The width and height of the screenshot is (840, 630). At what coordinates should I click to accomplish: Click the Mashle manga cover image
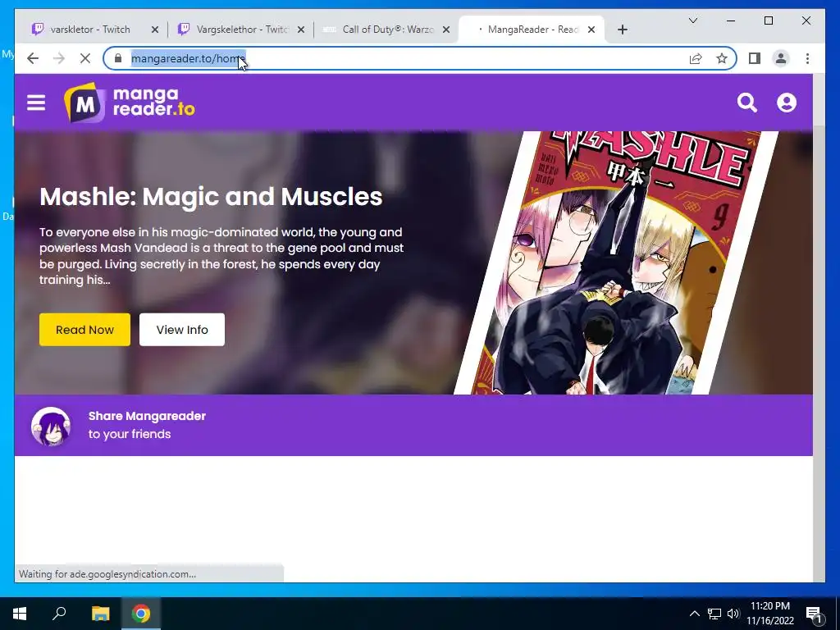(x=616, y=263)
